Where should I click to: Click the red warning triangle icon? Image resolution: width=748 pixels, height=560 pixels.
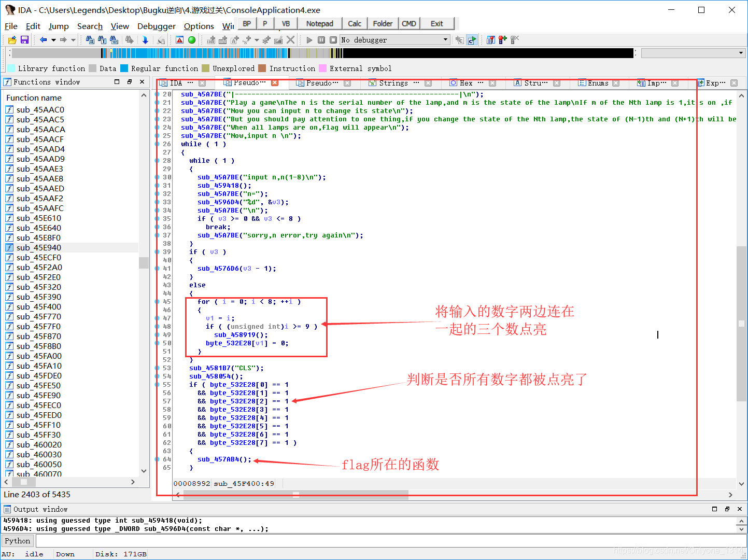pyautogui.click(x=180, y=40)
